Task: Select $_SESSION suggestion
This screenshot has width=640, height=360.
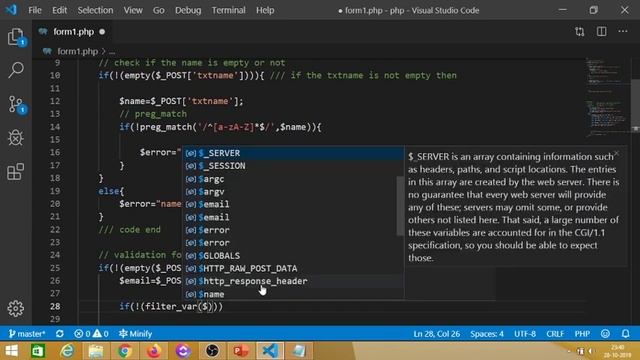Action: pos(293,166)
